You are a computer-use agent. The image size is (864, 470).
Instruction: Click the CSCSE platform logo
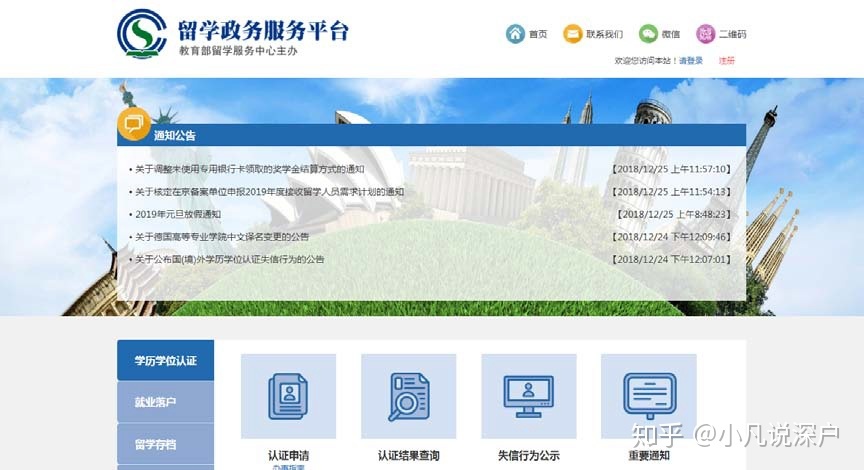click(x=142, y=34)
